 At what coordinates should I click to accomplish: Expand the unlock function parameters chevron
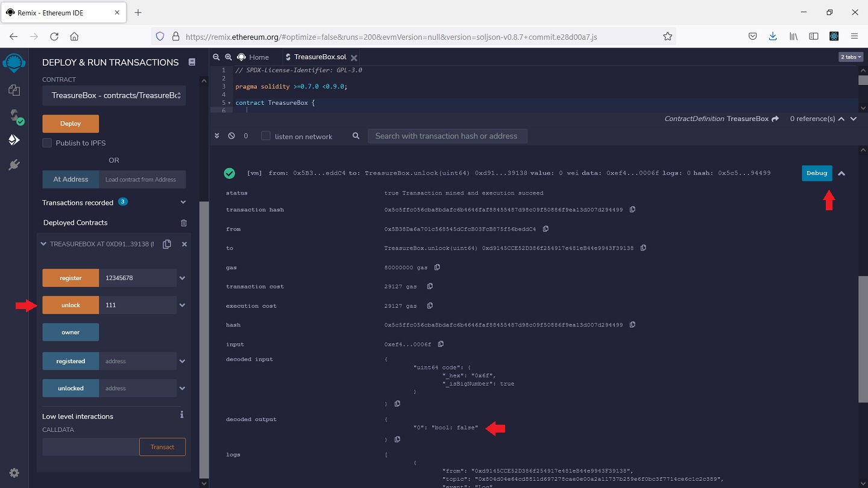click(182, 305)
